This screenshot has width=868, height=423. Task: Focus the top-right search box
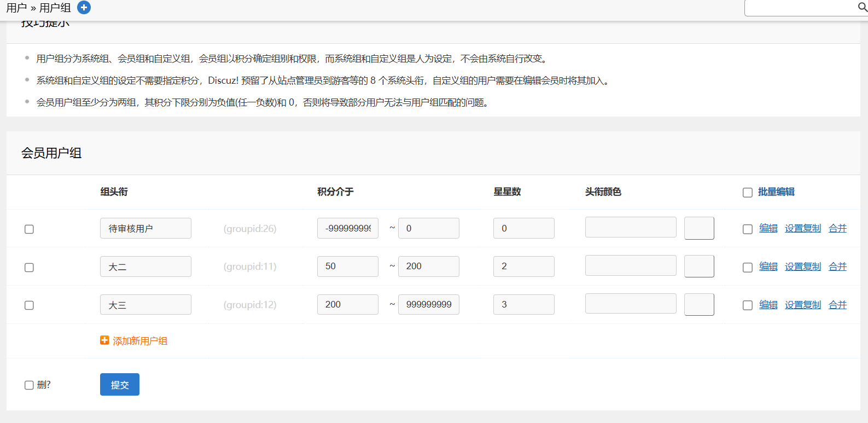[800, 8]
